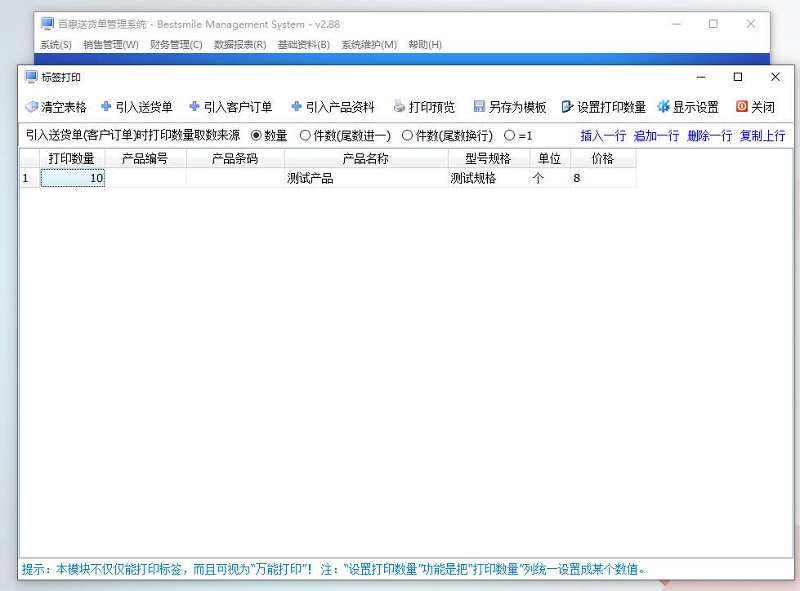This screenshot has width=800, height=591.
Task: Click the red 关闭 toolbar button
Action: (x=755, y=107)
